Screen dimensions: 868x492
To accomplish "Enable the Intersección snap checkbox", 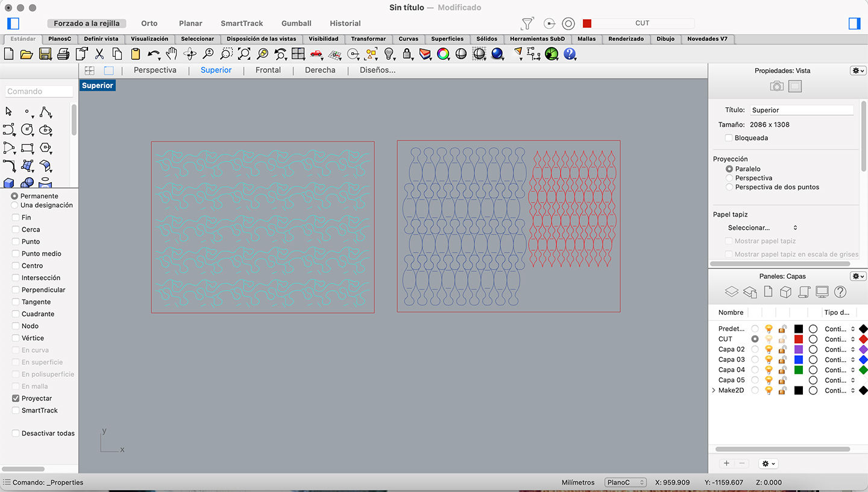I will coord(16,277).
